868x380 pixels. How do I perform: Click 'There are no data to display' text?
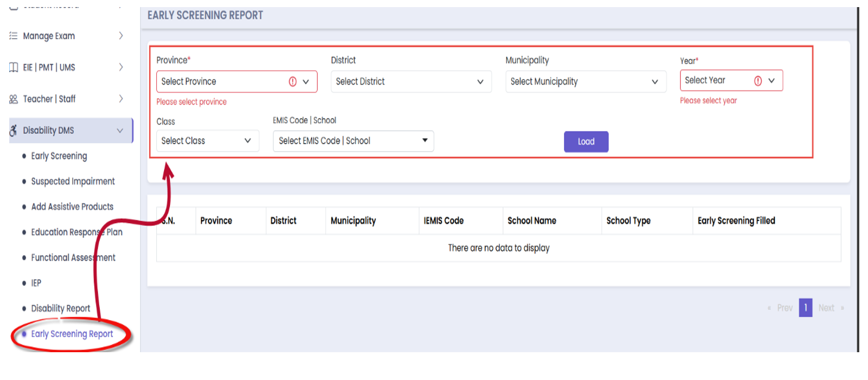tap(499, 248)
